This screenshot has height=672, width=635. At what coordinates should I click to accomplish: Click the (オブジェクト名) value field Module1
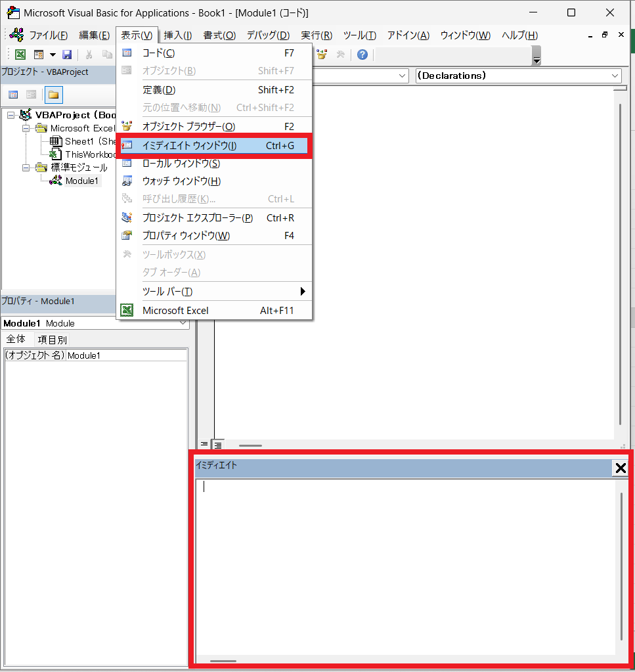coord(126,355)
